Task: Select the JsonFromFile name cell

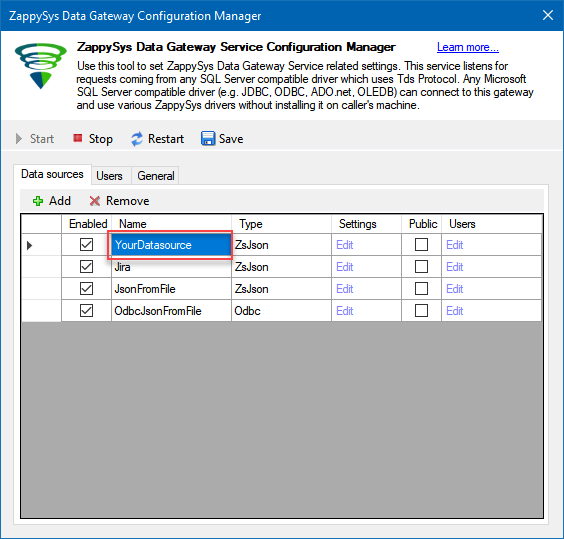Action: point(171,289)
